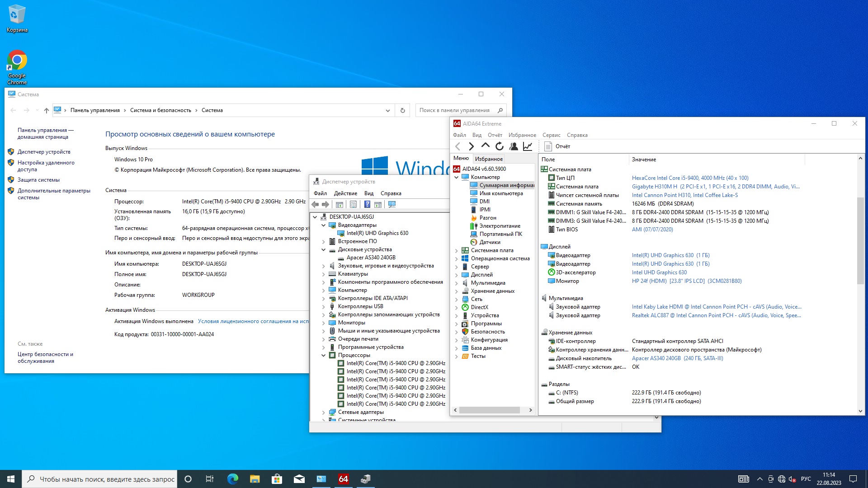Click AIDA64 back navigation arrow

458,146
